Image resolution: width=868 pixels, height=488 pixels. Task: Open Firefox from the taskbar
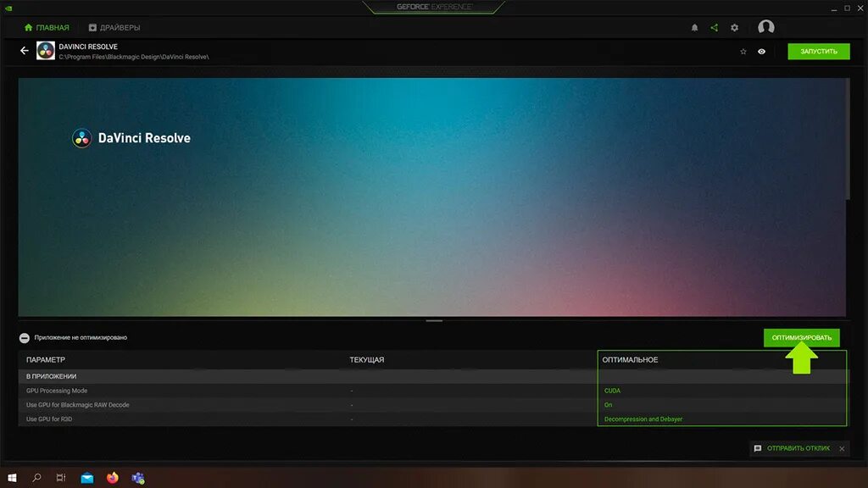click(x=113, y=478)
